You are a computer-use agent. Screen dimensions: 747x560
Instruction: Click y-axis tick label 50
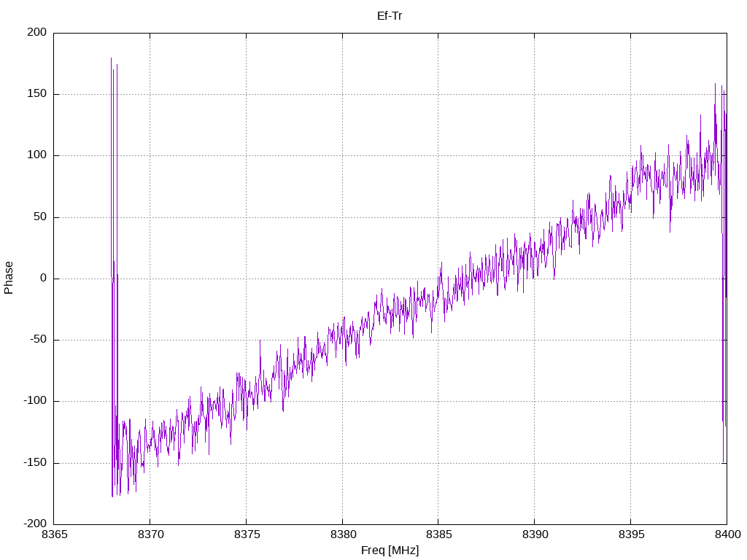tap(41, 217)
